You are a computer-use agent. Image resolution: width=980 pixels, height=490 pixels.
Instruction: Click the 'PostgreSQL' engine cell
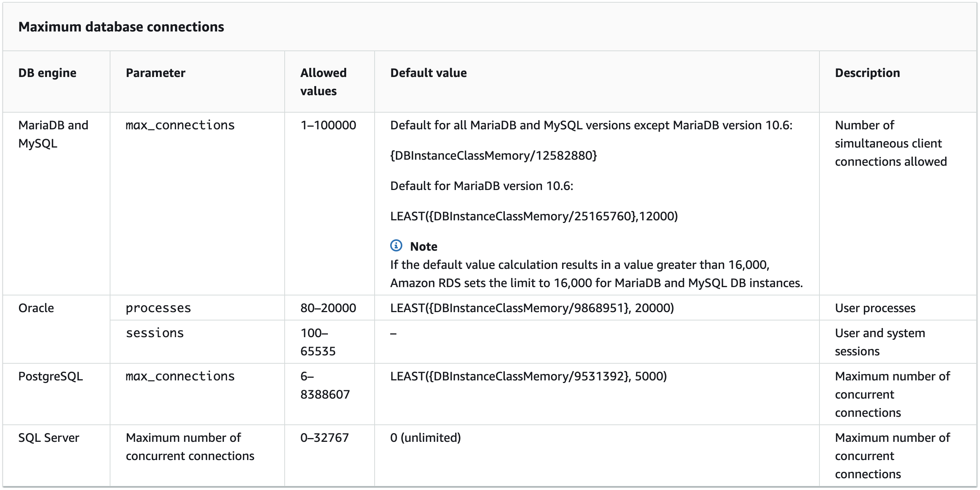click(x=50, y=376)
